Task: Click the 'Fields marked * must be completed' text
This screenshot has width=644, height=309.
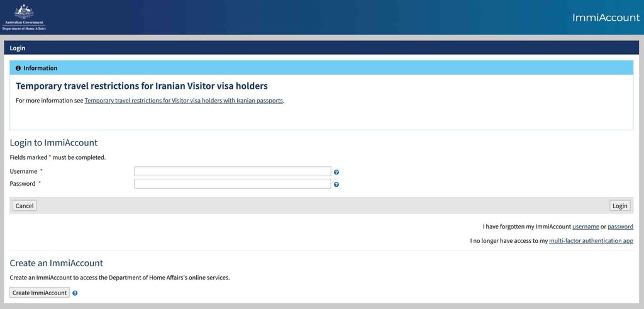Action: (57, 157)
